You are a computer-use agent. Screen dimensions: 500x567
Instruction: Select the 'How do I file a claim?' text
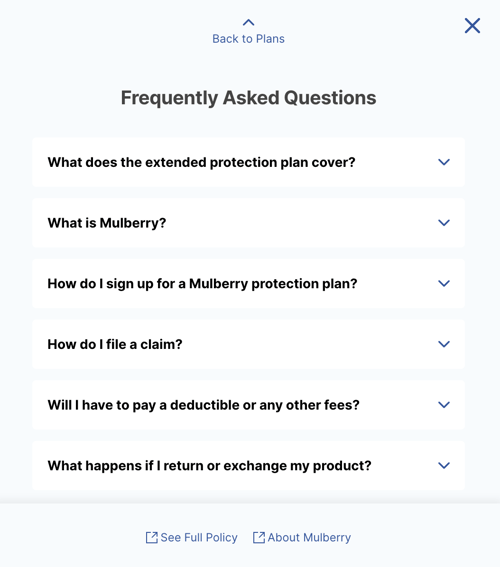115,344
